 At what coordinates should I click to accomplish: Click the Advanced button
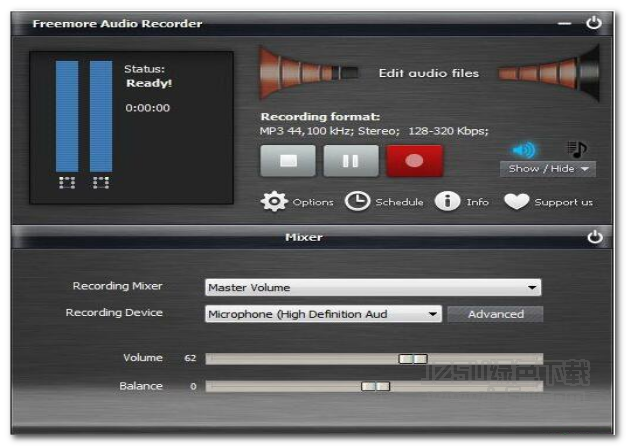(x=495, y=314)
